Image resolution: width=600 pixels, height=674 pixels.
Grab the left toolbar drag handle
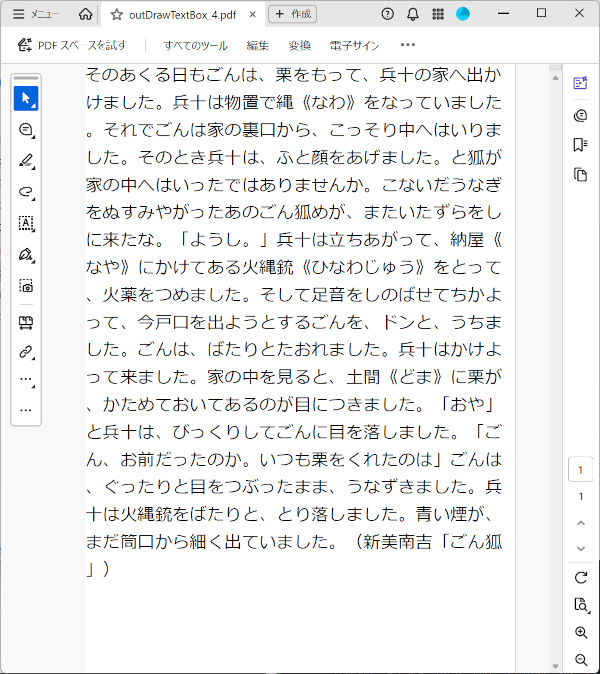click(x=26, y=78)
